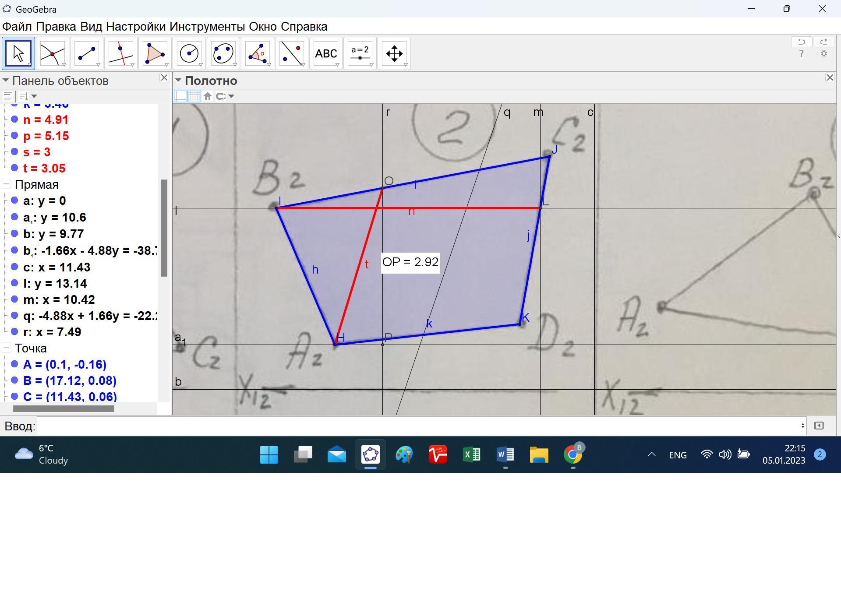Toggle grid display in canvas stylebar

[194, 96]
